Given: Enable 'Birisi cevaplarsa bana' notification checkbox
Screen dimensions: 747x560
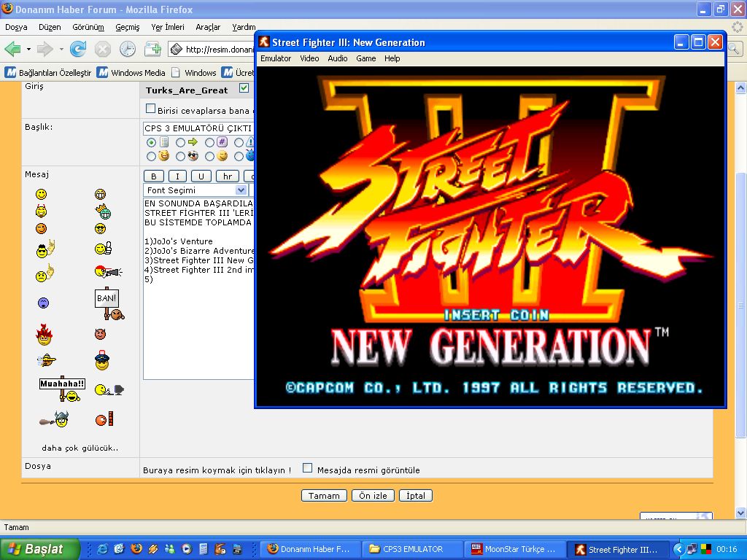Looking at the screenshot, I should click(150, 109).
